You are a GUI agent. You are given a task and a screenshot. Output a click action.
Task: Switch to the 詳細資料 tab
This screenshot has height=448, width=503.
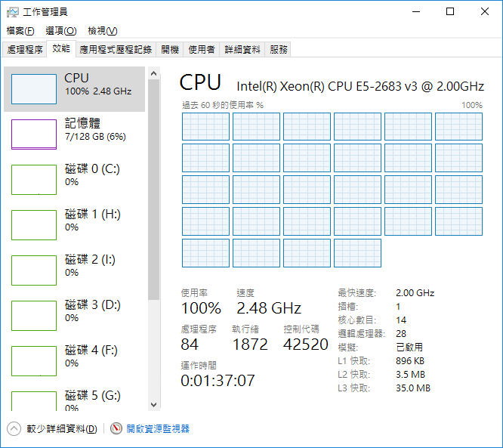coord(242,50)
